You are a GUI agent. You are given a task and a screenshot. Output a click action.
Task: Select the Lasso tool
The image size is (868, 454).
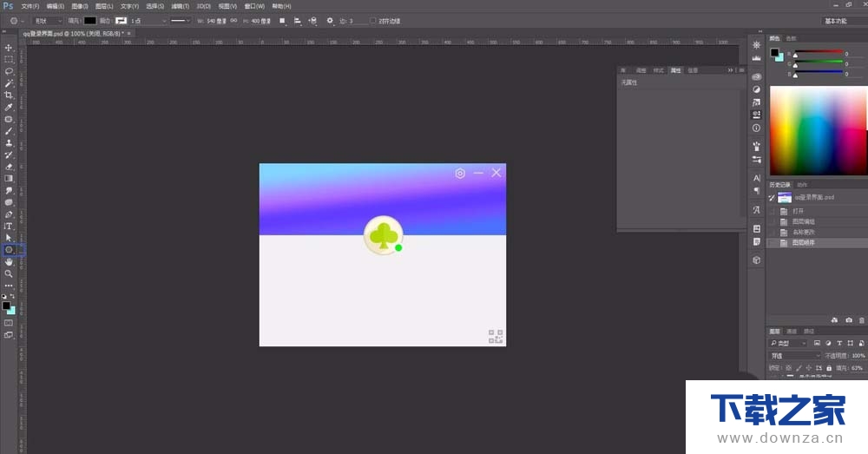point(9,71)
